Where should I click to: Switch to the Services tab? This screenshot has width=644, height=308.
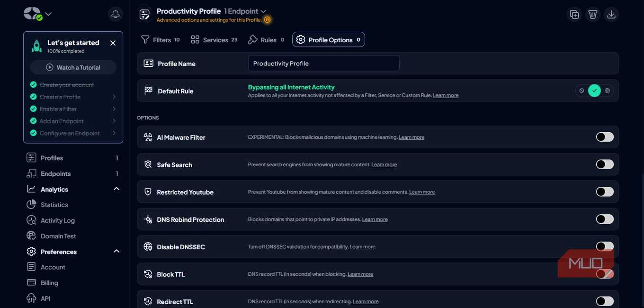coord(214,40)
